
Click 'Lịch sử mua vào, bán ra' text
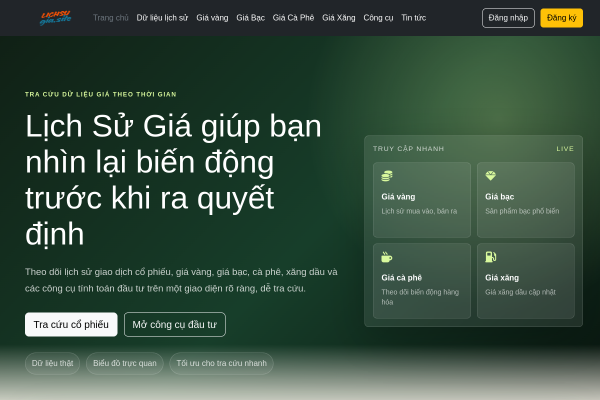point(419,211)
